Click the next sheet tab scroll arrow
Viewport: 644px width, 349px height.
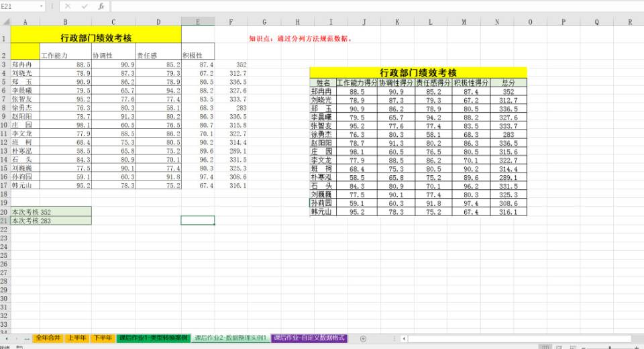tap(17, 338)
